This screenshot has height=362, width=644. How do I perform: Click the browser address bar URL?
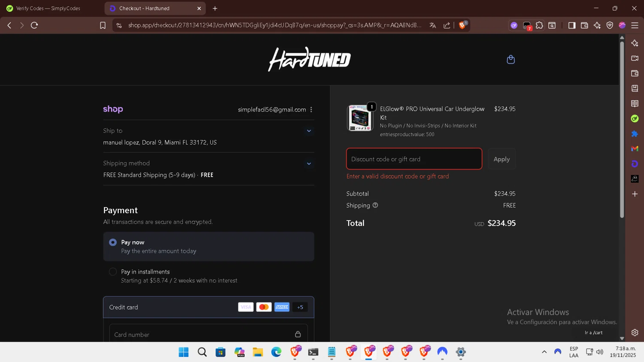coord(275,25)
